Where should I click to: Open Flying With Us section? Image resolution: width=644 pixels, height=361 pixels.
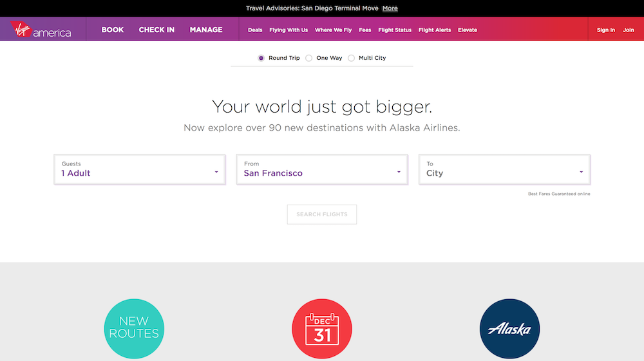tap(289, 30)
